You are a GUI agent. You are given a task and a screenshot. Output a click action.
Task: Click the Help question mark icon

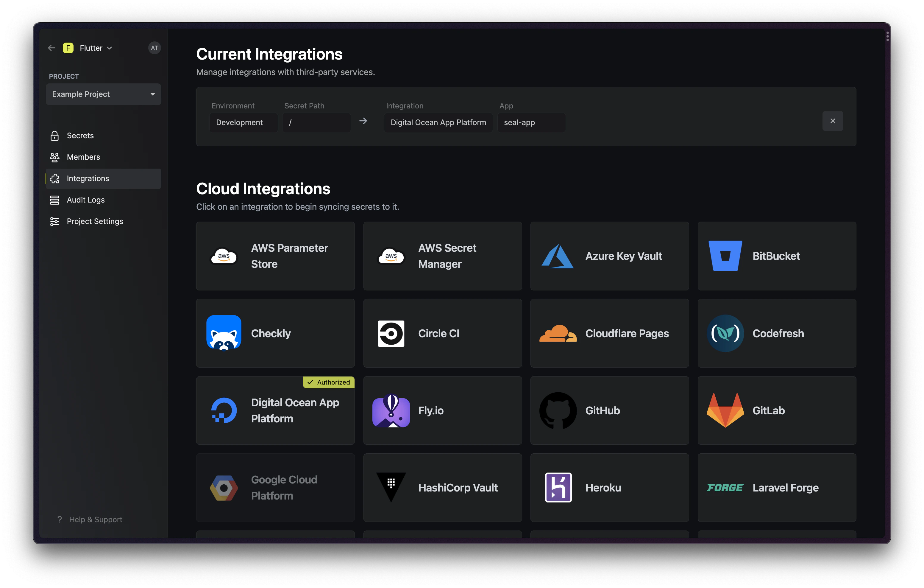pos(60,519)
